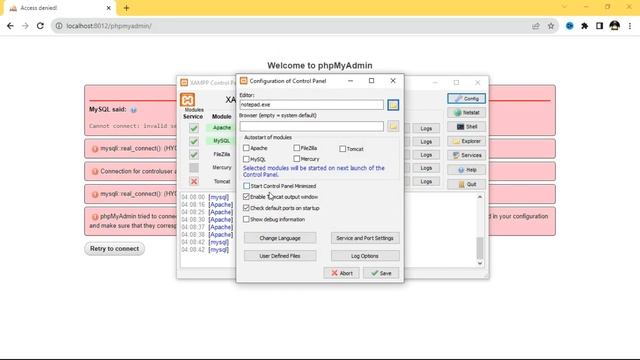Click the site information icon

pos(59,26)
